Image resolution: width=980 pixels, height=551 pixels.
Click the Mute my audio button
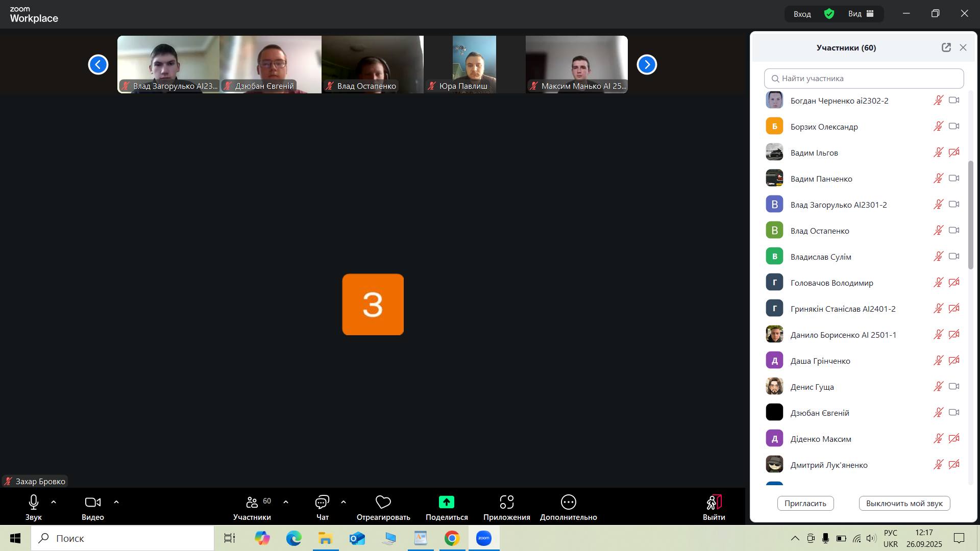coord(904,504)
